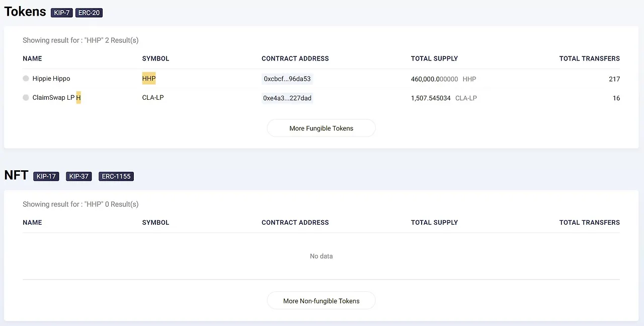Click contract address 0xe4a3...227dad
This screenshot has height=326, width=644.
click(x=287, y=98)
